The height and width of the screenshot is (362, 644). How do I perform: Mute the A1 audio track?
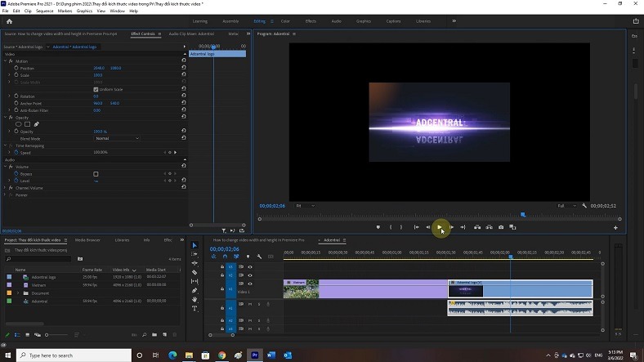(250, 304)
